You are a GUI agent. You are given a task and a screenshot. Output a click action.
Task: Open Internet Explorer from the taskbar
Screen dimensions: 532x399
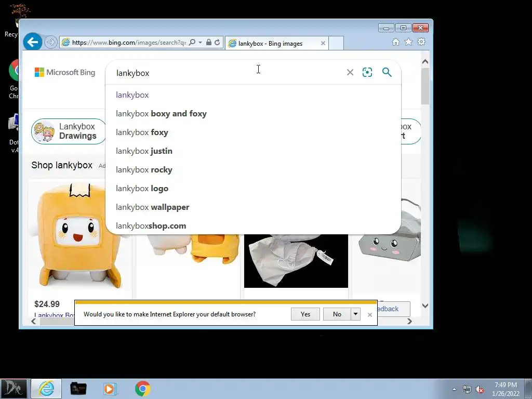tap(46, 389)
